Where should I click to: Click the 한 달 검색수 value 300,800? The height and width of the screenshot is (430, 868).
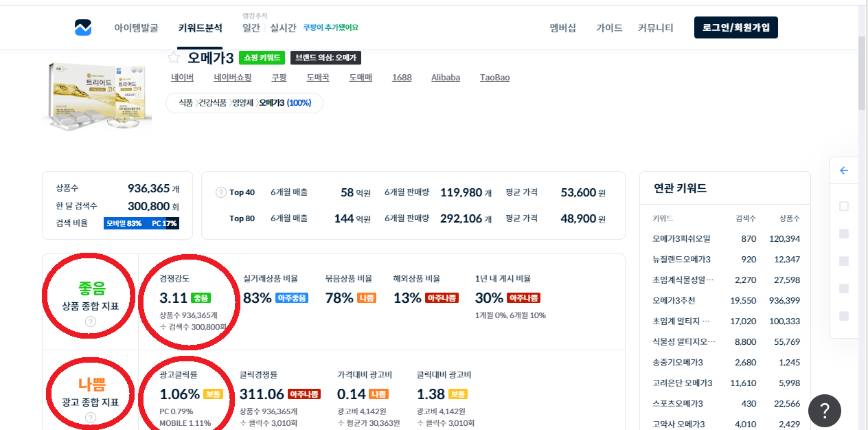(x=148, y=205)
